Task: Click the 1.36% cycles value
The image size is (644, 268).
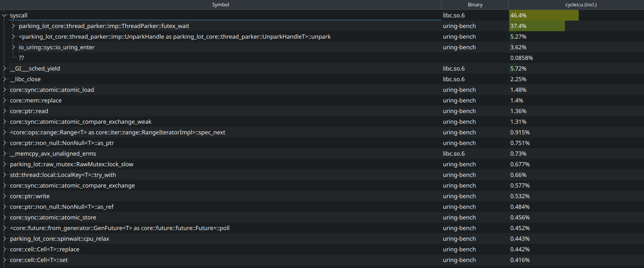Action: (518, 111)
